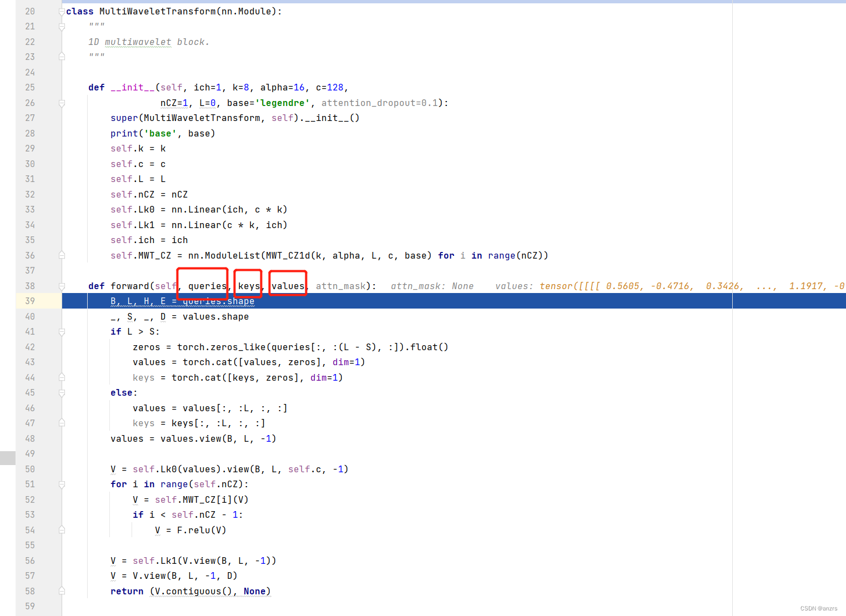Click the 'legendre' string literal on line 26
The width and height of the screenshot is (846, 616).
pos(283,103)
